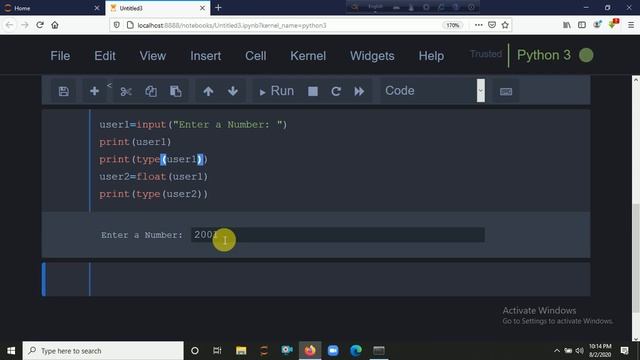
Task: Click the code line print(user1)
Action: point(135,142)
